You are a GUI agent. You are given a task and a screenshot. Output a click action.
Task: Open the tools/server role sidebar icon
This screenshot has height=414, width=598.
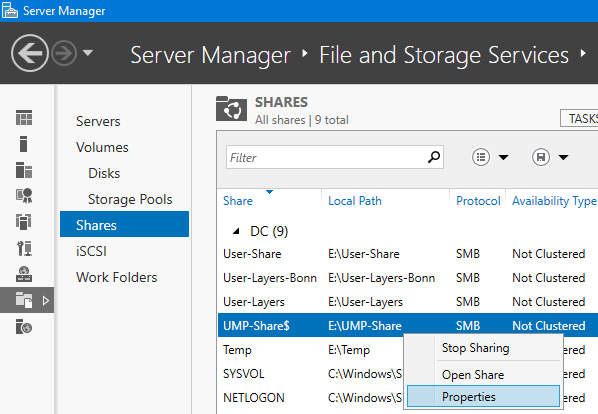pyautogui.click(x=24, y=248)
